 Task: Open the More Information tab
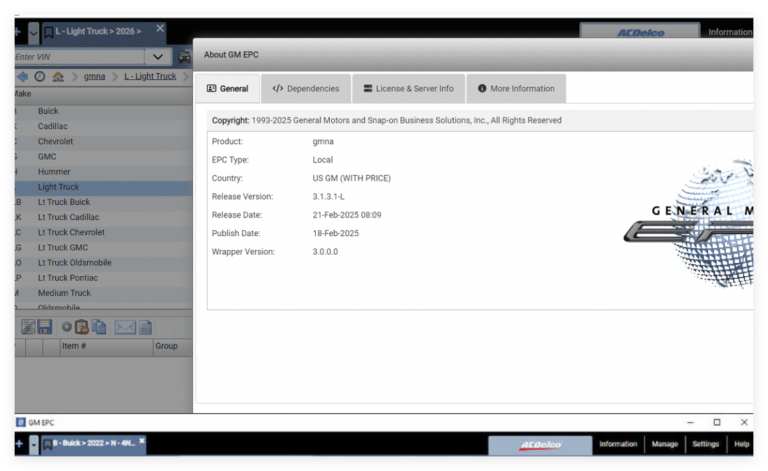point(517,89)
